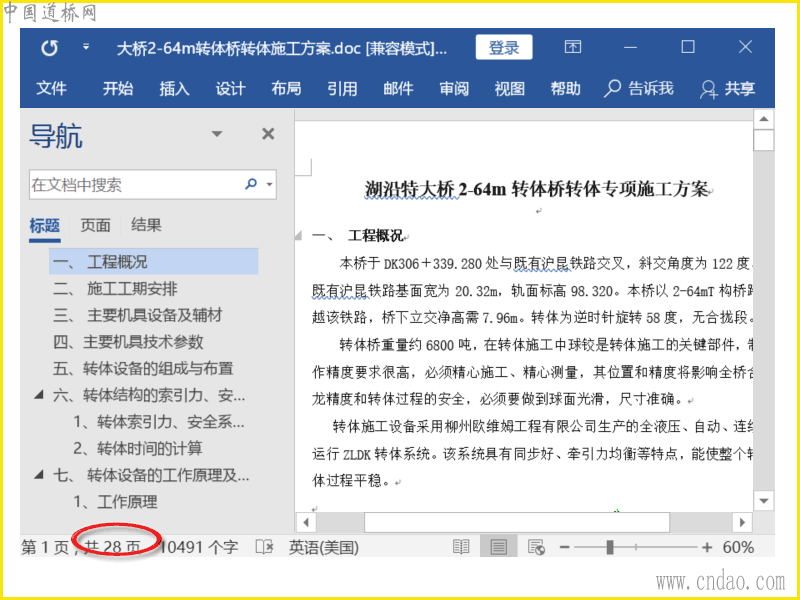Open the 布局 ribbon tab
This screenshot has width=800, height=600.
click(x=286, y=88)
